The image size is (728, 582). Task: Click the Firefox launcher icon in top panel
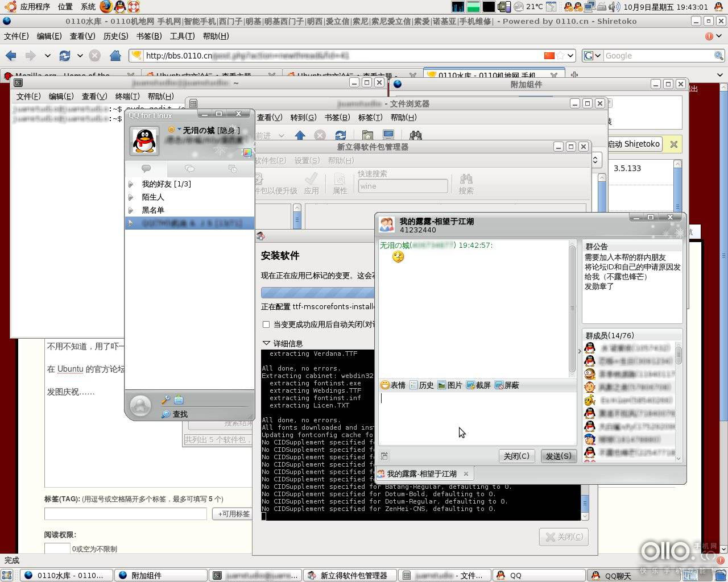[x=106, y=7]
